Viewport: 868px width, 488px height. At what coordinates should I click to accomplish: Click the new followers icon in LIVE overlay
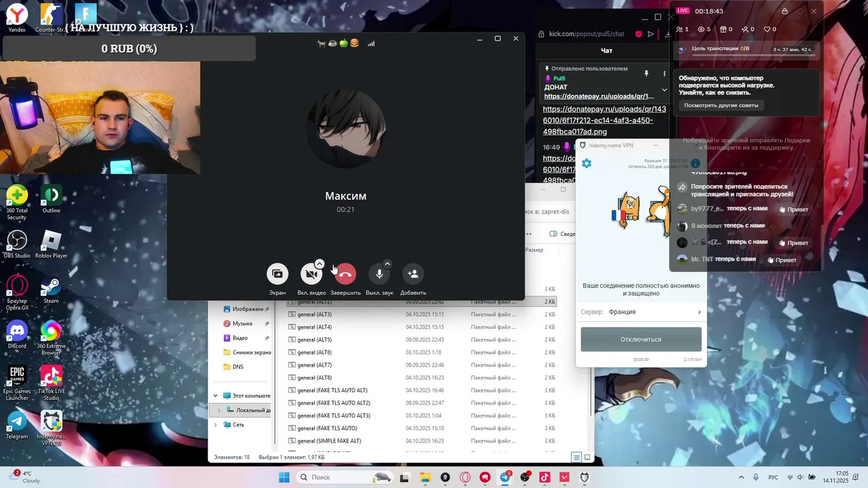coord(745,29)
